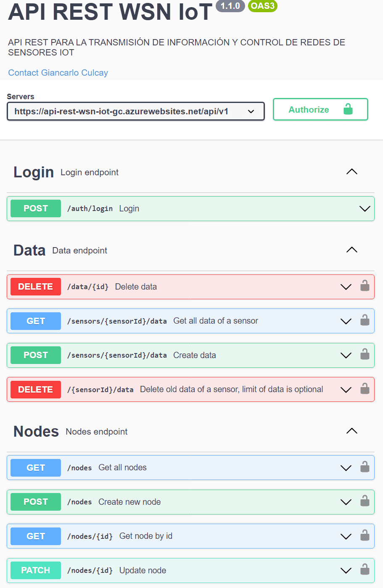Image resolution: width=383 pixels, height=588 pixels.
Task: Click the GET badge for /nodes/{id}
Action: tap(36, 536)
